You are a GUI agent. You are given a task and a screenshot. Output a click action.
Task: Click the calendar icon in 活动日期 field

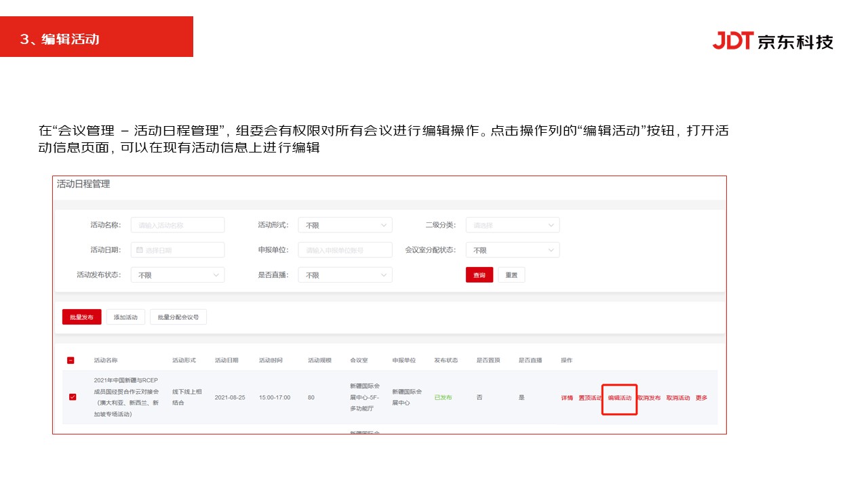[x=140, y=250]
